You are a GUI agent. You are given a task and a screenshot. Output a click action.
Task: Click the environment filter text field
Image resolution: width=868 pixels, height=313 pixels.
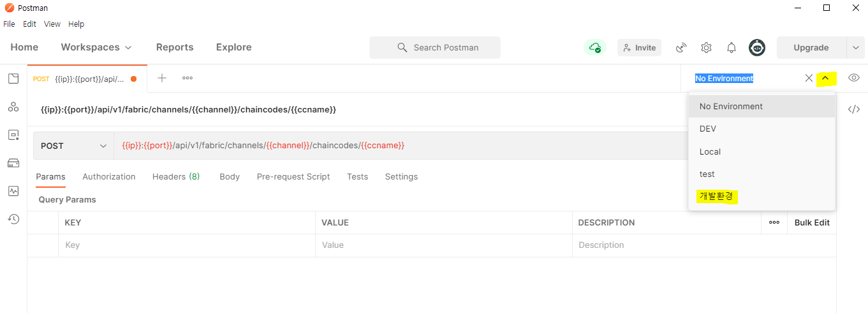coord(746,78)
